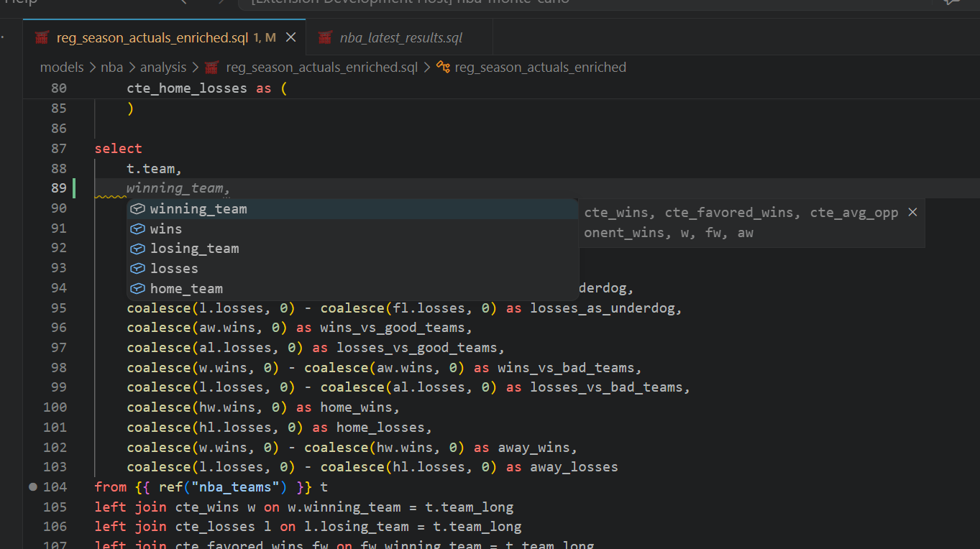Choose losing_team from suggestion list
The height and width of the screenshot is (549, 980).
point(352,249)
